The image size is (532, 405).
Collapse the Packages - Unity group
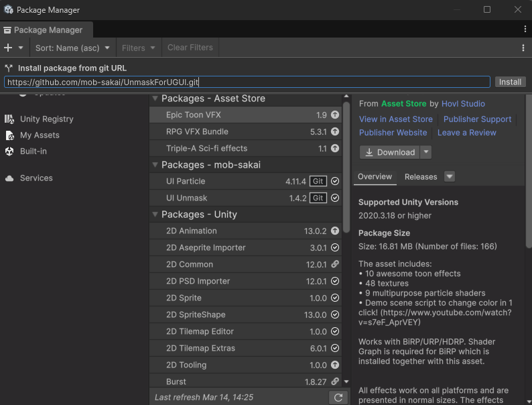[x=155, y=214]
